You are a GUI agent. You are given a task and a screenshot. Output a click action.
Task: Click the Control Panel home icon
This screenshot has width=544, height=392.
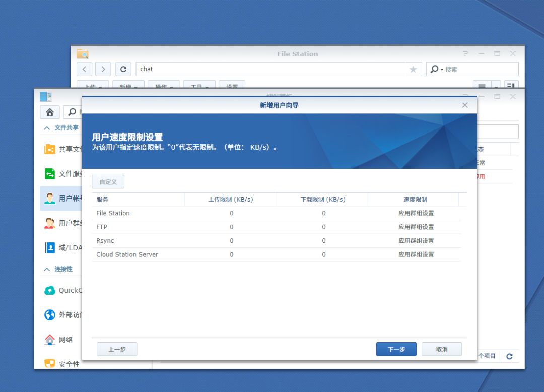[x=50, y=112]
